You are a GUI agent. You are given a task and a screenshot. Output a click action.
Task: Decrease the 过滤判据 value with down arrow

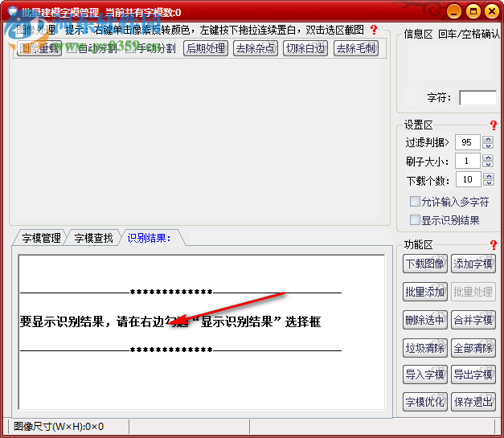pos(488,145)
